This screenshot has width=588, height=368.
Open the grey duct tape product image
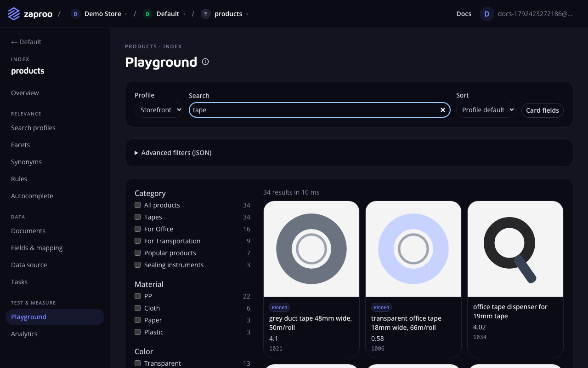[x=311, y=249]
